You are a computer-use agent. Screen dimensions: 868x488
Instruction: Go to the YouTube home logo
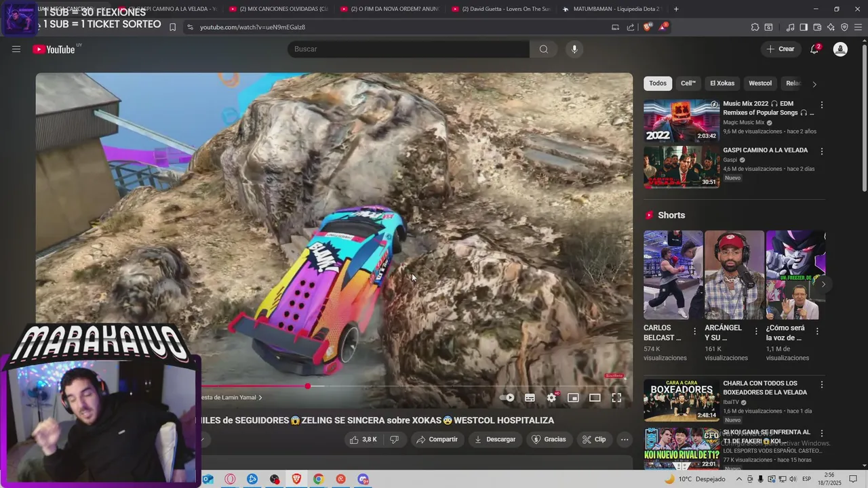click(x=54, y=49)
